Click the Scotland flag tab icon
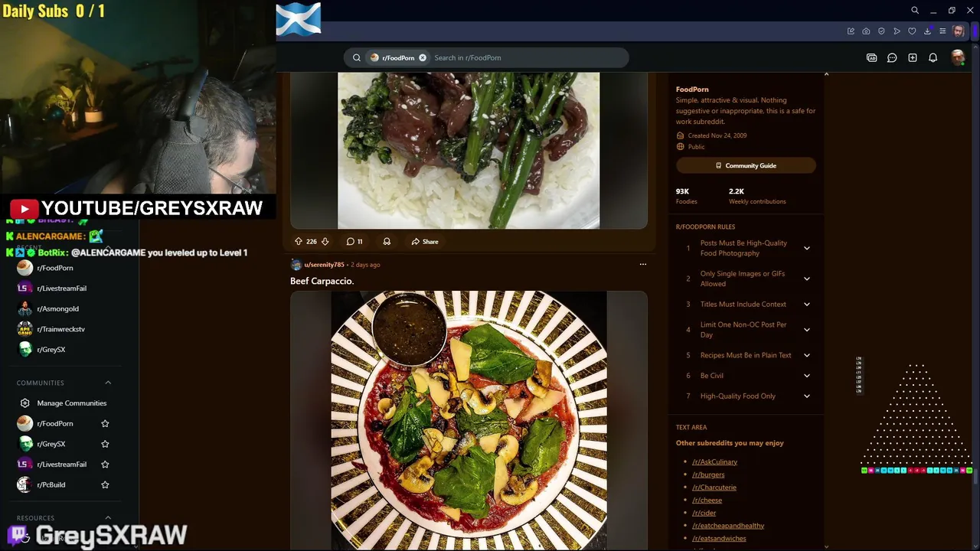Screen dimensions: 980x551 pyautogui.click(x=299, y=19)
